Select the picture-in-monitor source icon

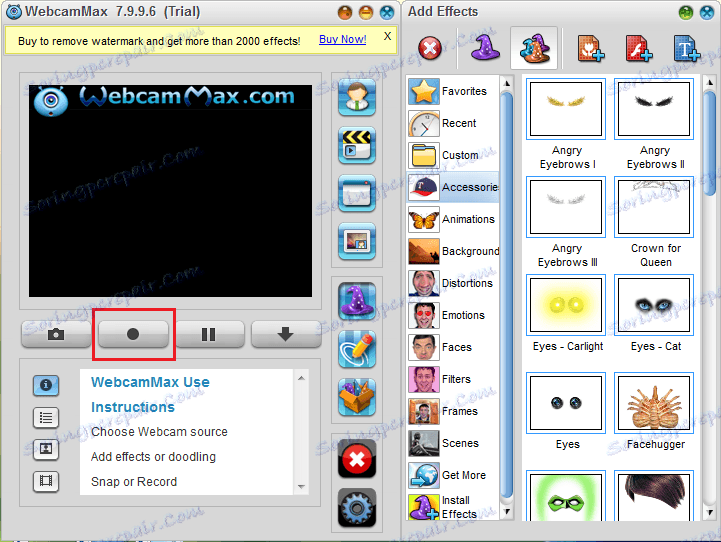tap(357, 241)
